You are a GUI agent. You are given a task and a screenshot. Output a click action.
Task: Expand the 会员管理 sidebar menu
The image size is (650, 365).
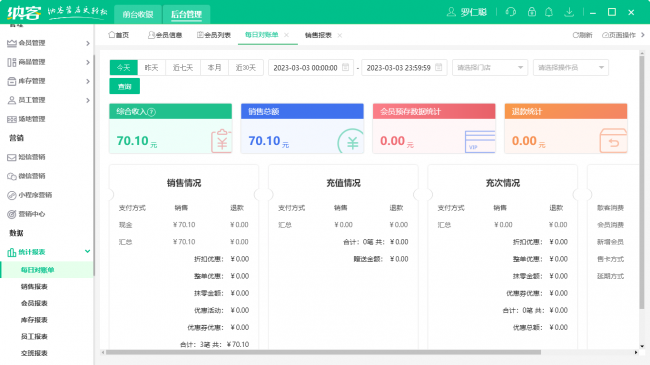tap(48, 43)
